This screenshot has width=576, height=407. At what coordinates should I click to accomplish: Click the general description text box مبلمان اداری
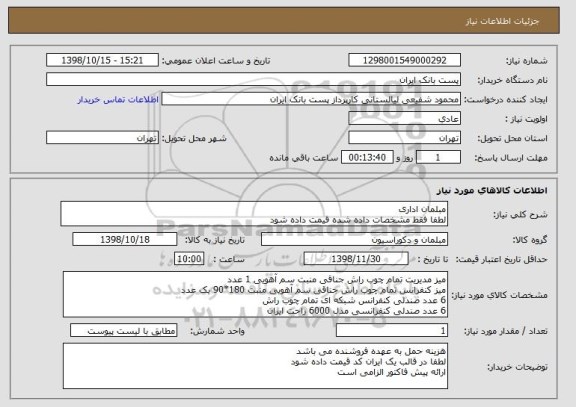pyautogui.click(x=254, y=214)
